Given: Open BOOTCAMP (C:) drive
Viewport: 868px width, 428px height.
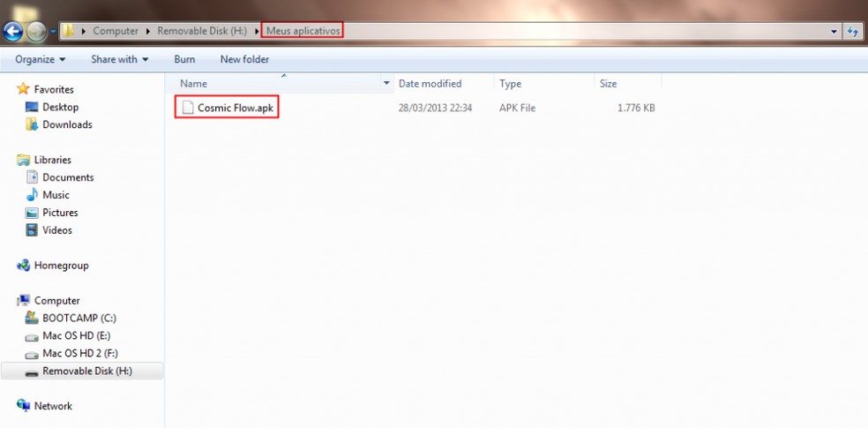Looking at the screenshot, I should [79, 318].
